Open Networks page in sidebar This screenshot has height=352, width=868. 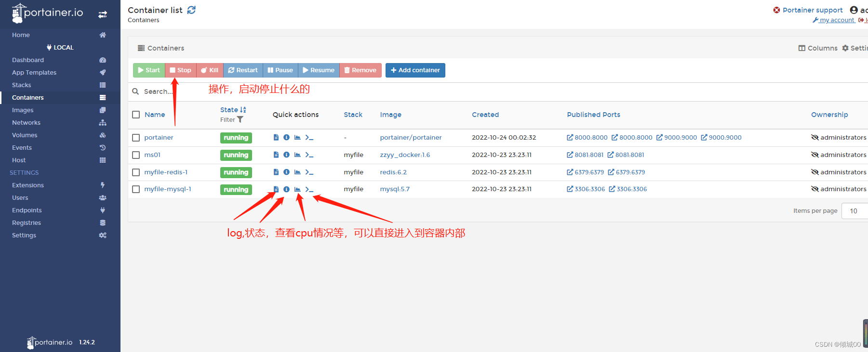pyautogui.click(x=60, y=122)
